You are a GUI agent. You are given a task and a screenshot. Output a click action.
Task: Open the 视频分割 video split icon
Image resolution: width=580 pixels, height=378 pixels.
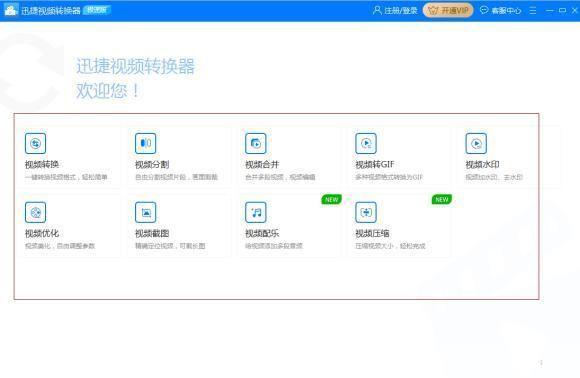pyautogui.click(x=145, y=144)
